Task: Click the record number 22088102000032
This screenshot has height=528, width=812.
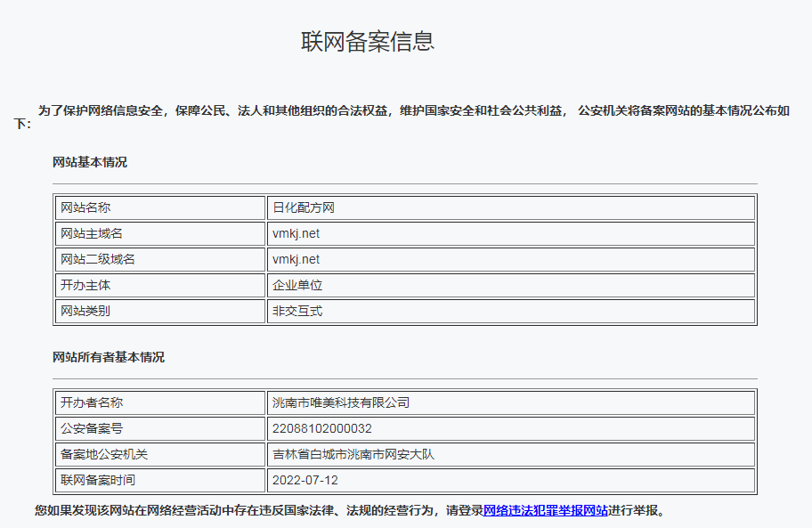Action: pyautogui.click(x=322, y=428)
